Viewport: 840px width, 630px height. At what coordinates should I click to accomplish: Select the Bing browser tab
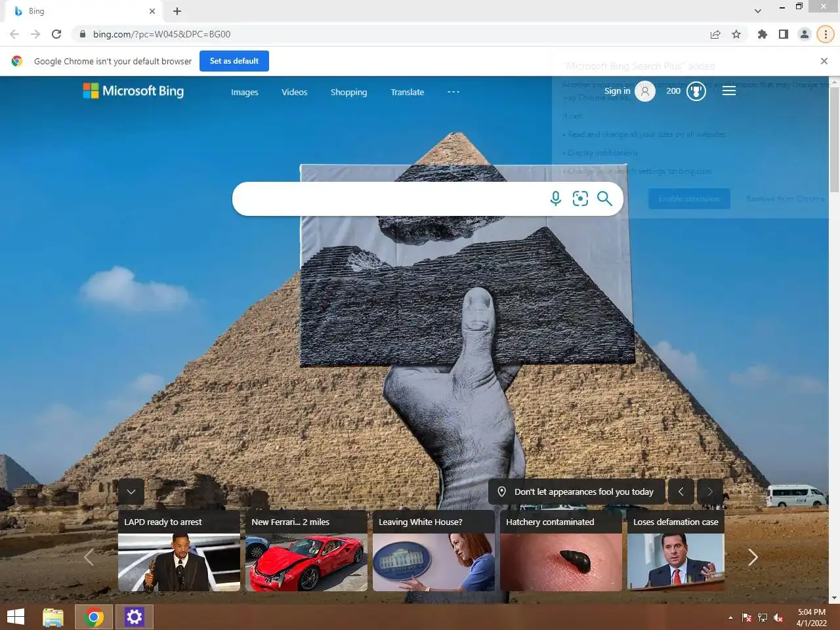(x=85, y=11)
